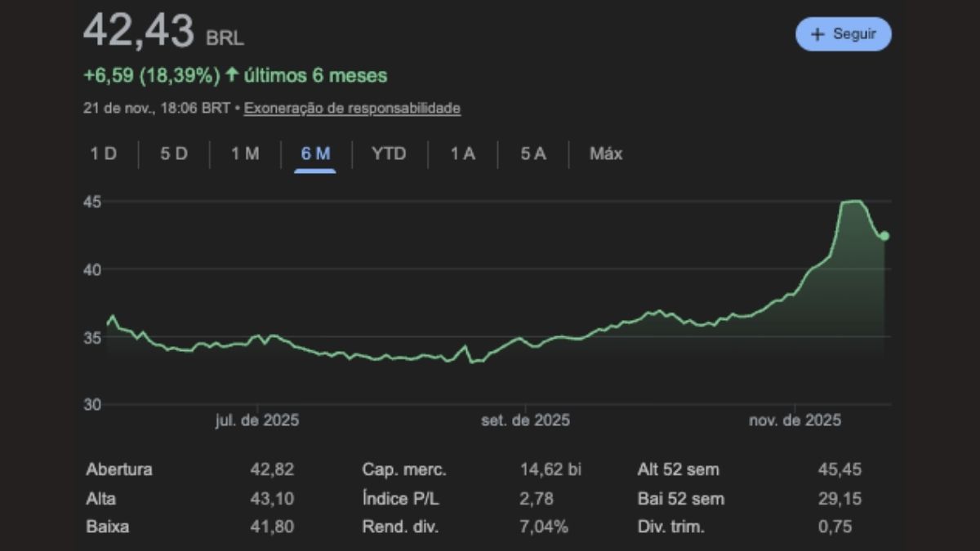Open the YTD chart view

(389, 153)
